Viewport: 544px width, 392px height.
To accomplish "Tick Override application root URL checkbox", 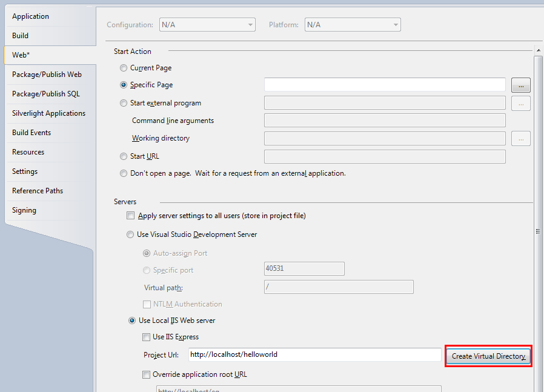I will pyautogui.click(x=146, y=374).
